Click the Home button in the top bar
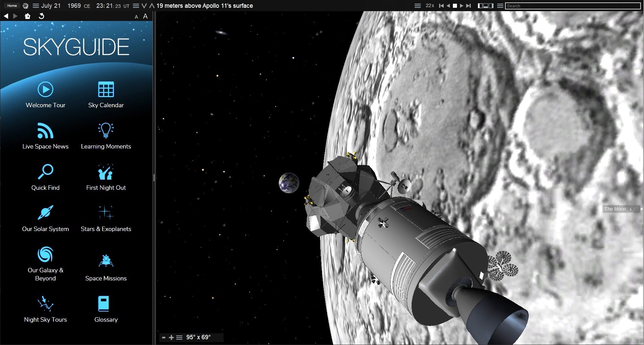 (12, 5)
